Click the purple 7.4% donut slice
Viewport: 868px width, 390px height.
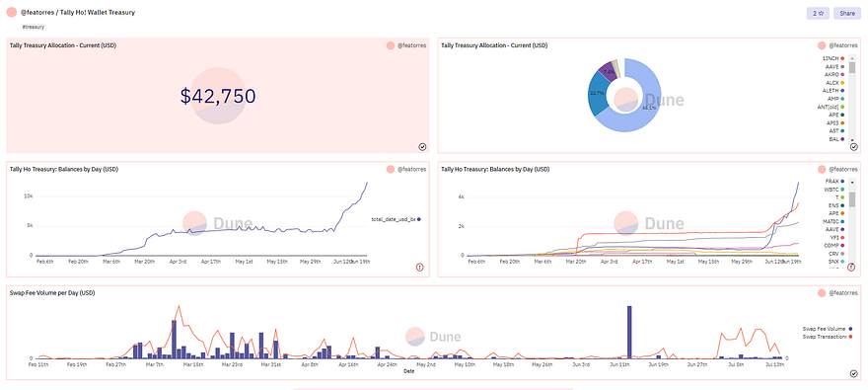pos(608,71)
